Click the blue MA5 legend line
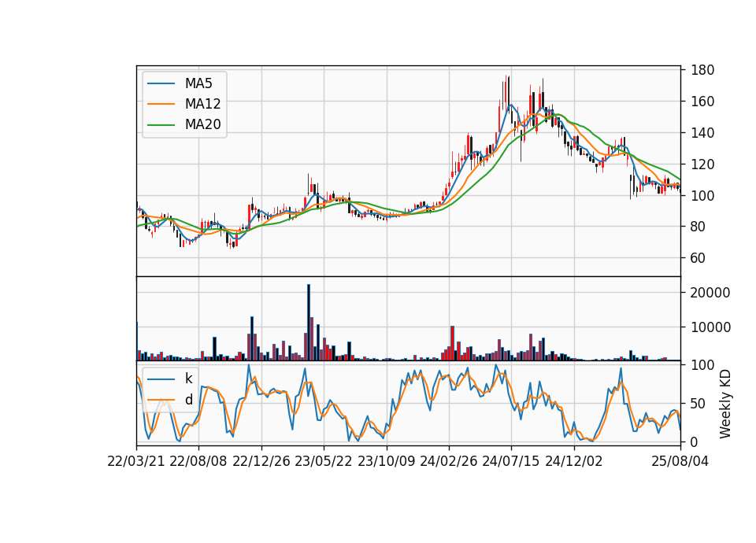 (x=161, y=83)
